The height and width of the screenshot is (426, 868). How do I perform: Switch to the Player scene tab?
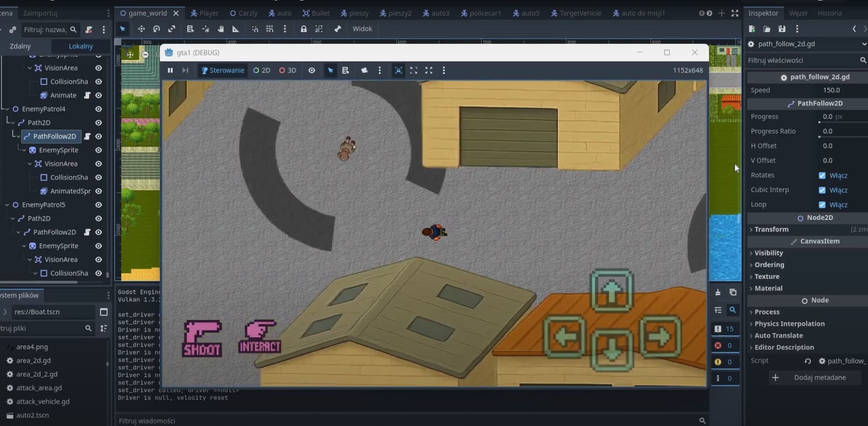click(x=205, y=13)
